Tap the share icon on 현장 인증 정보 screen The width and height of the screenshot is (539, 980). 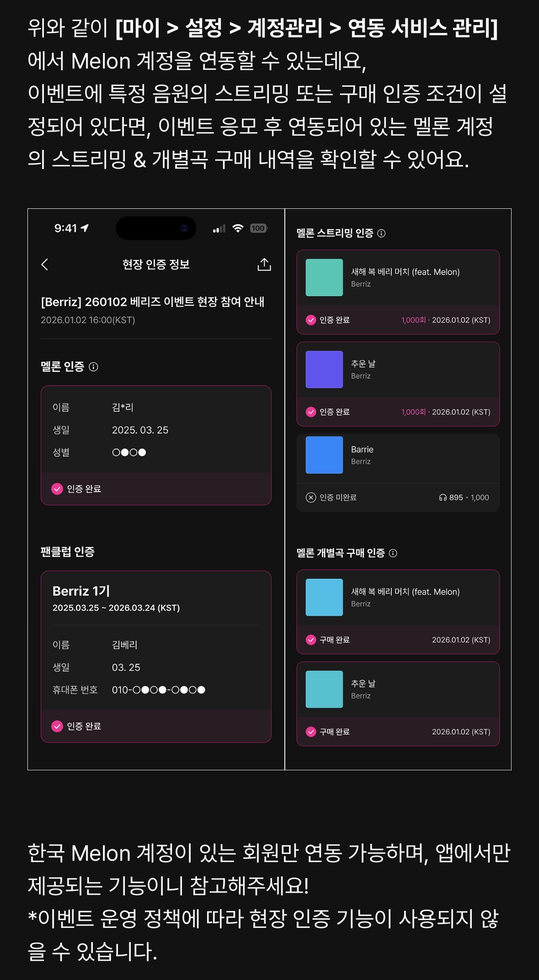(265, 264)
